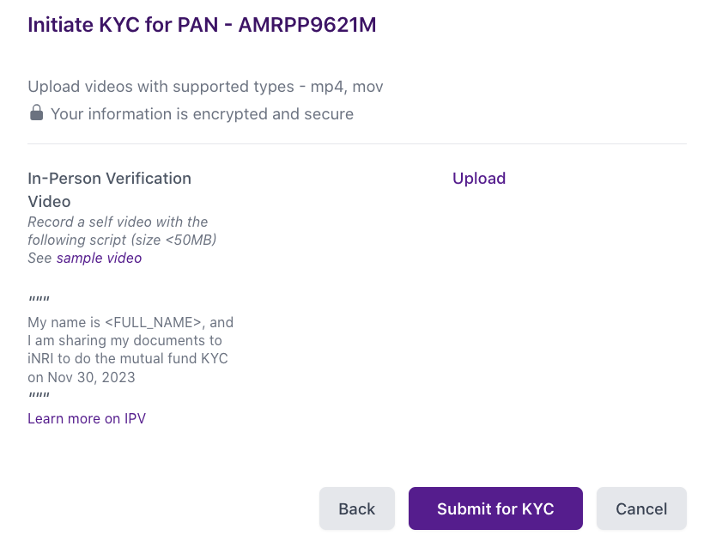Viewport: 728px width, 560px height.
Task: Go back with the Back button
Action: pyautogui.click(x=356, y=508)
